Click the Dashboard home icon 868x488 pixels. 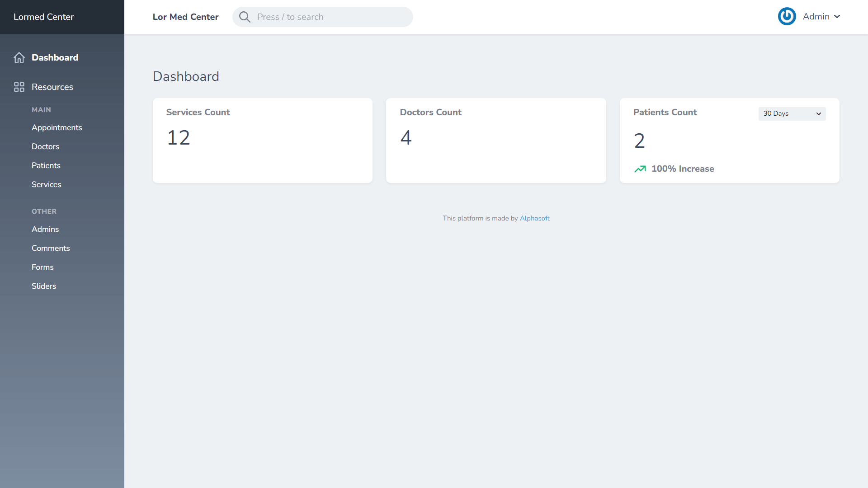pos(19,58)
